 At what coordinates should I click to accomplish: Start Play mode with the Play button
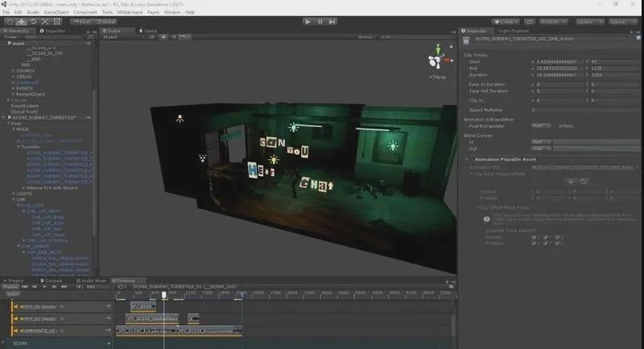coord(308,22)
